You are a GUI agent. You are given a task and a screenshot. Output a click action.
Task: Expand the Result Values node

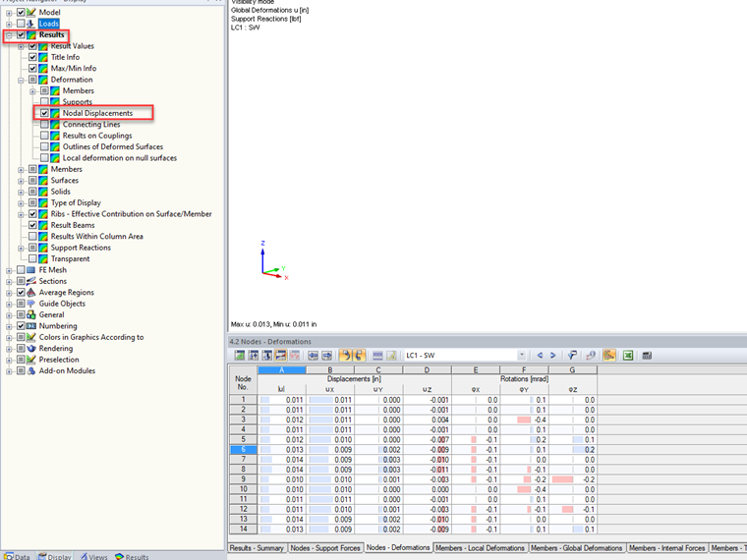click(x=21, y=46)
